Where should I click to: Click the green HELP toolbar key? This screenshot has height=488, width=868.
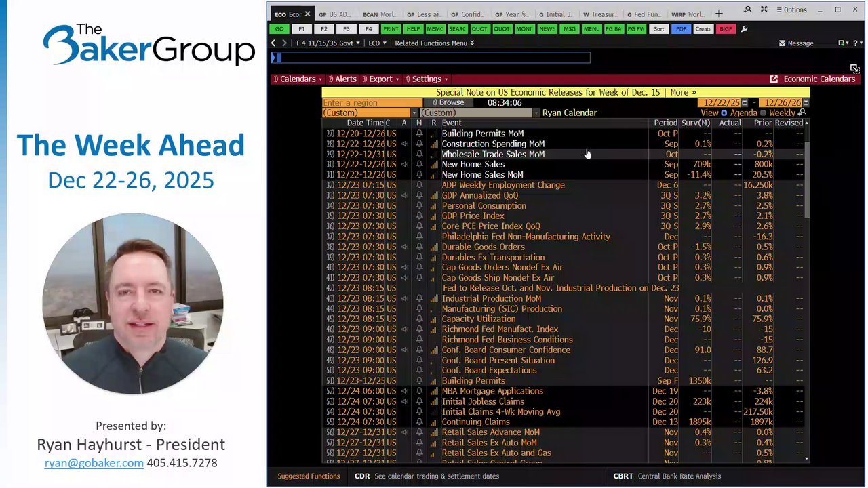point(413,29)
